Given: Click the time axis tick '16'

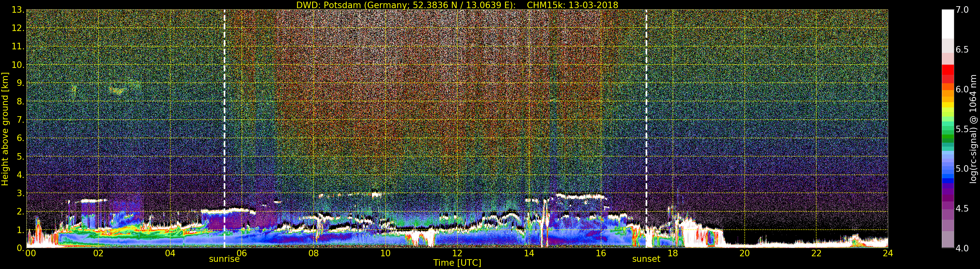Looking at the screenshot, I should point(601,253).
